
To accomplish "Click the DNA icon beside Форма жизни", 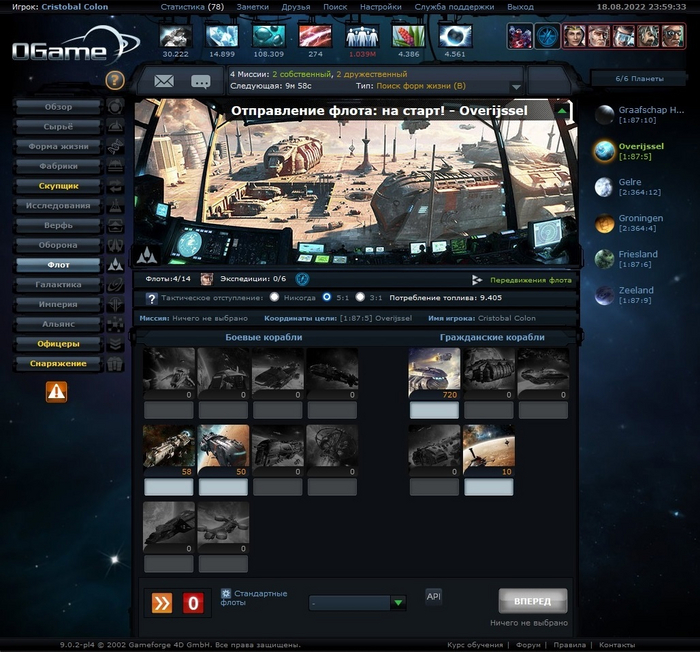I will pyautogui.click(x=115, y=146).
